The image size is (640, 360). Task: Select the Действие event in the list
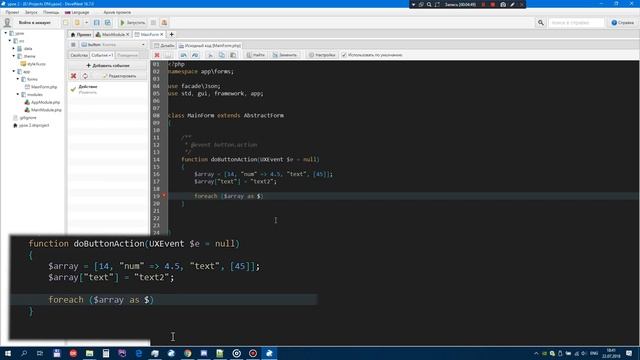click(x=108, y=89)
